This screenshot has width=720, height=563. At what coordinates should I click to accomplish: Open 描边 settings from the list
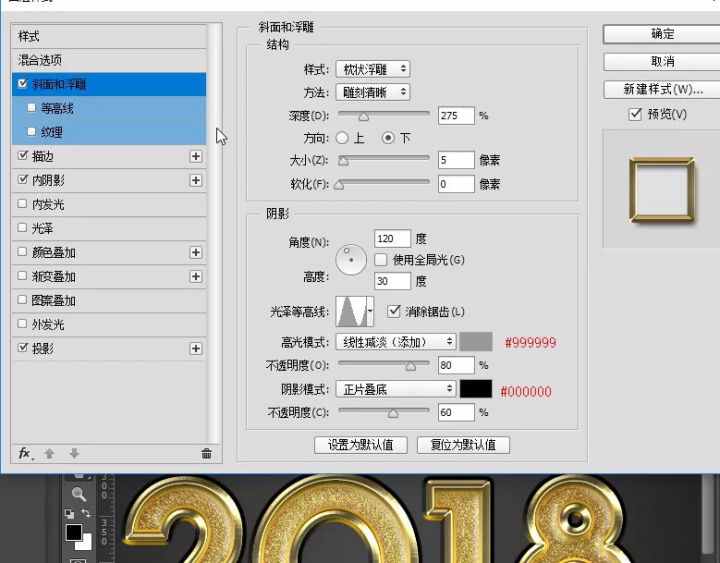(43, 156)
